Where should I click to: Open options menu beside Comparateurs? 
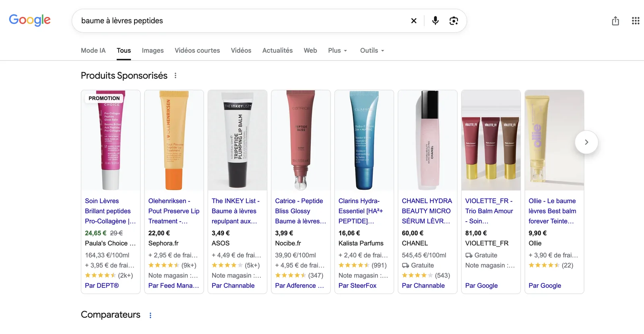151,315
